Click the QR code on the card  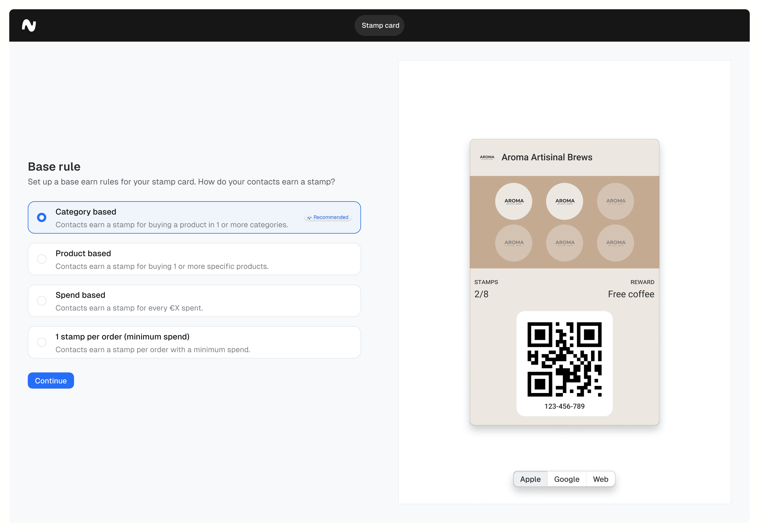(x=564, y=359)
